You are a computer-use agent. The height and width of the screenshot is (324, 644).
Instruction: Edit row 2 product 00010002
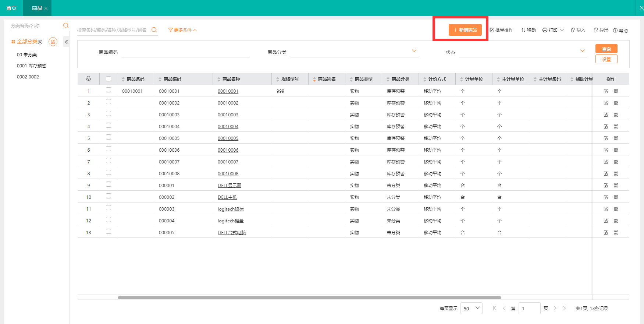click(x=606, y=103)
